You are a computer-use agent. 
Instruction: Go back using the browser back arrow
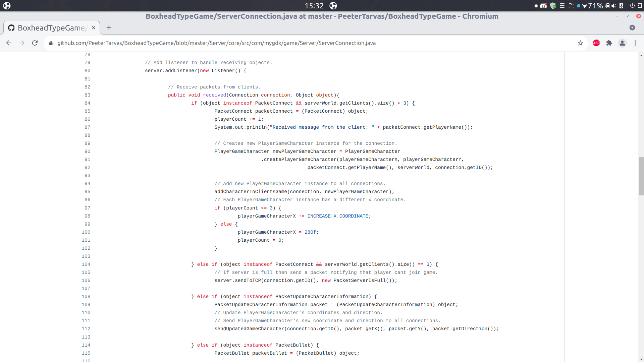point(9,43)
